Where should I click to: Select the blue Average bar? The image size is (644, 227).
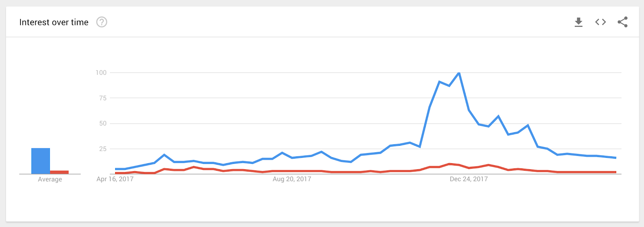click(41, 161)
